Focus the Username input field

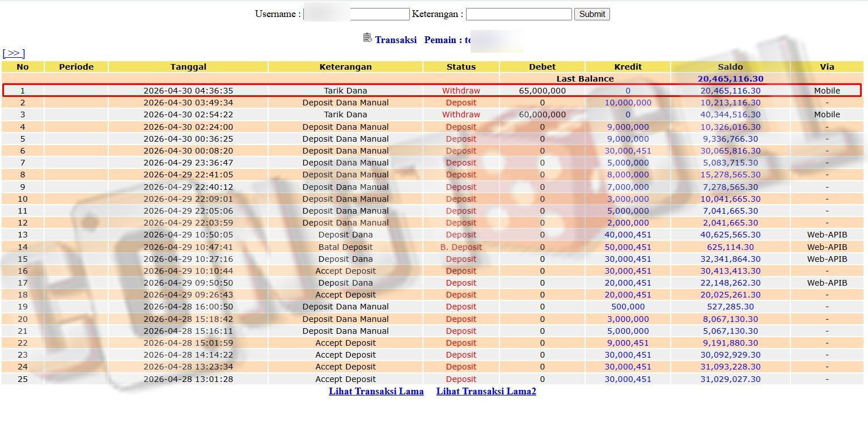pyautogui.click(x=356, y=14)
